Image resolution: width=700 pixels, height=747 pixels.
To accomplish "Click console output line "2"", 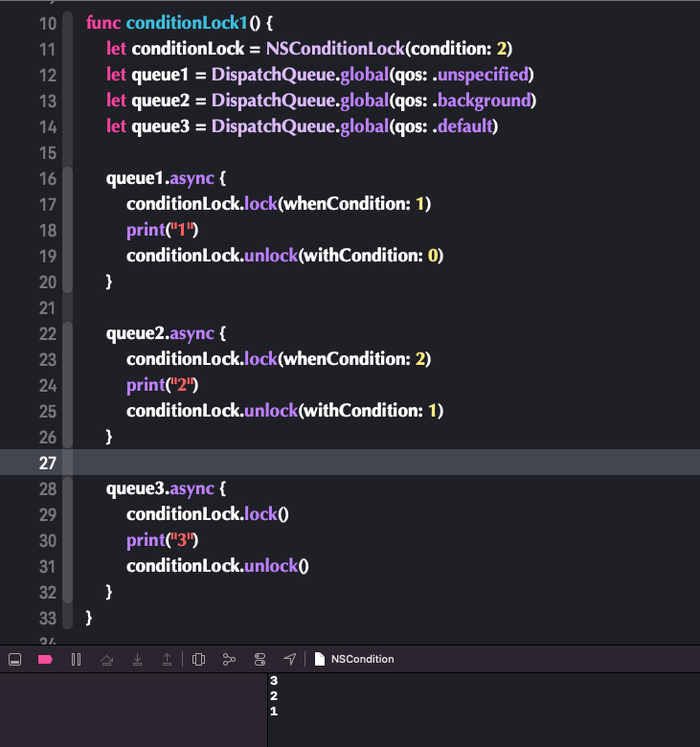I will tap(274, 696).
